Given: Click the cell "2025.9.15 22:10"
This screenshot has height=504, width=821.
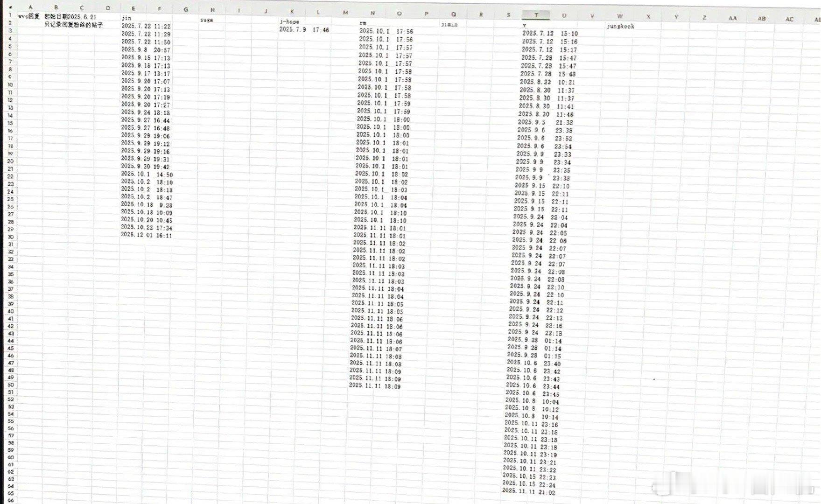Looking at the screenshot, I should (542, 186).
